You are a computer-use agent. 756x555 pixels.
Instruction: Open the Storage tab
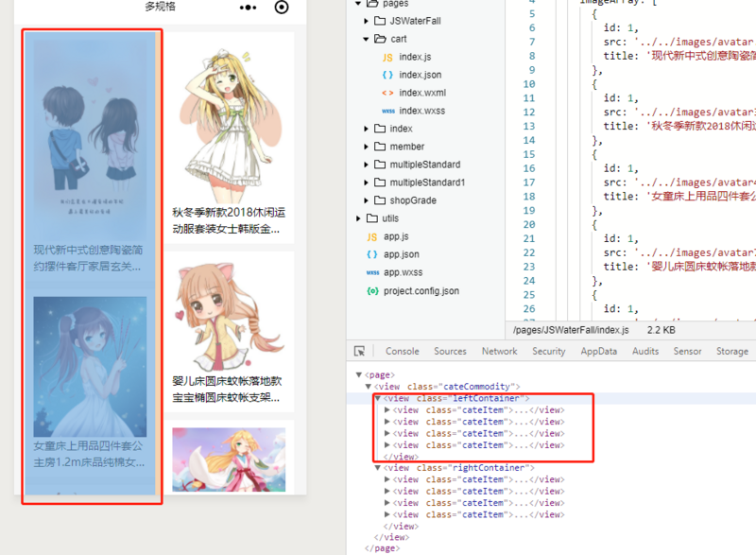click(x=732, y=352)
